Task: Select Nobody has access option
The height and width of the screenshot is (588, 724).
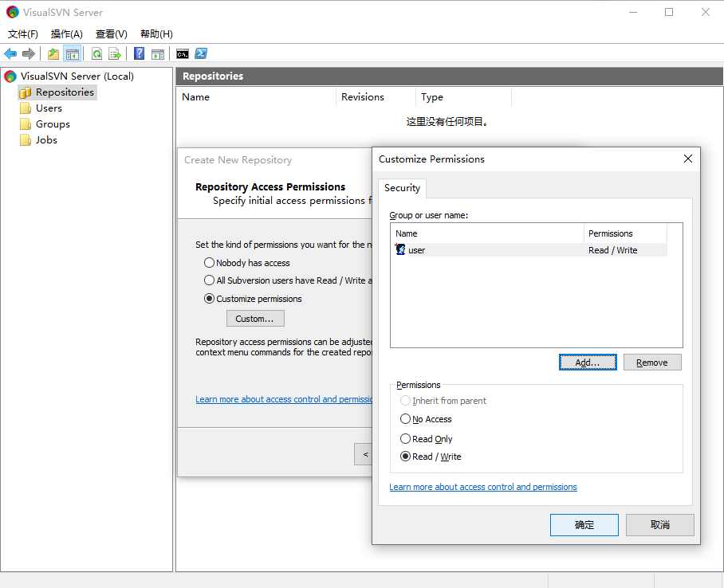Action: [209, 263]
